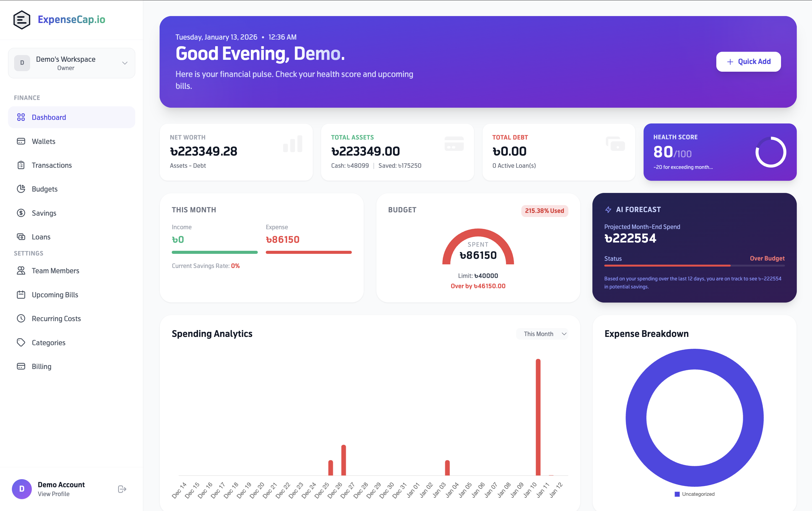
Task: Open Budgets via its pie chart icon
Action: (21, 189)
